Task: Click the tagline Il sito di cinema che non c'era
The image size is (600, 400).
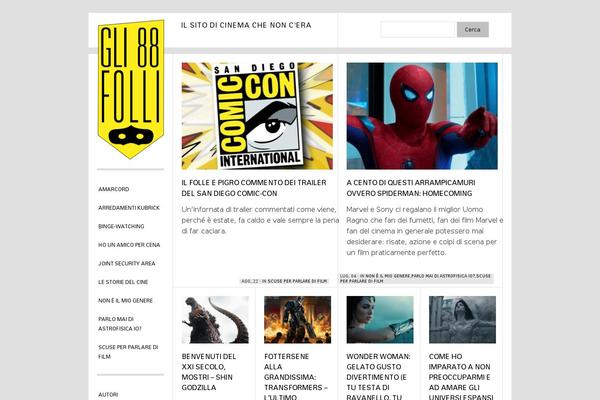Action: pos(246,25)
